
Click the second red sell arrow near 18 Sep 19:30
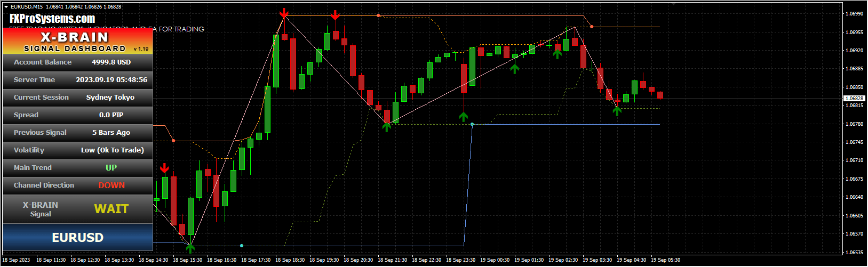click(335, 15)
